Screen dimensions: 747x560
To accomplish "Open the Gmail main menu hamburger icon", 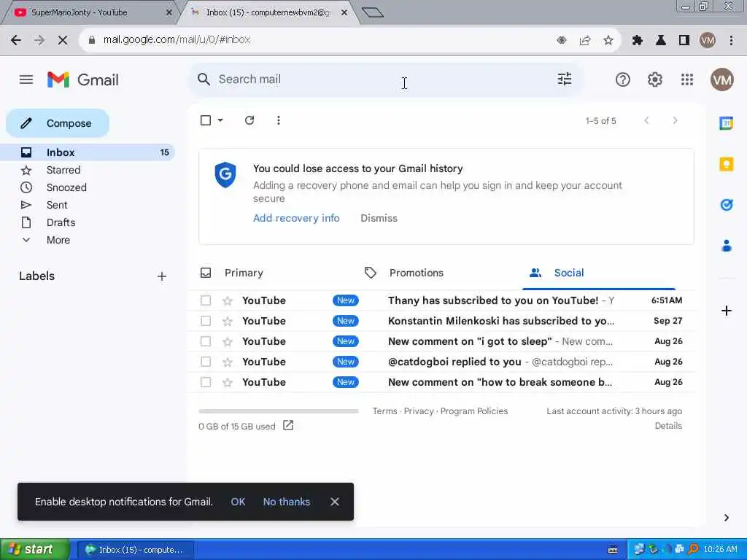I will 26,79.
